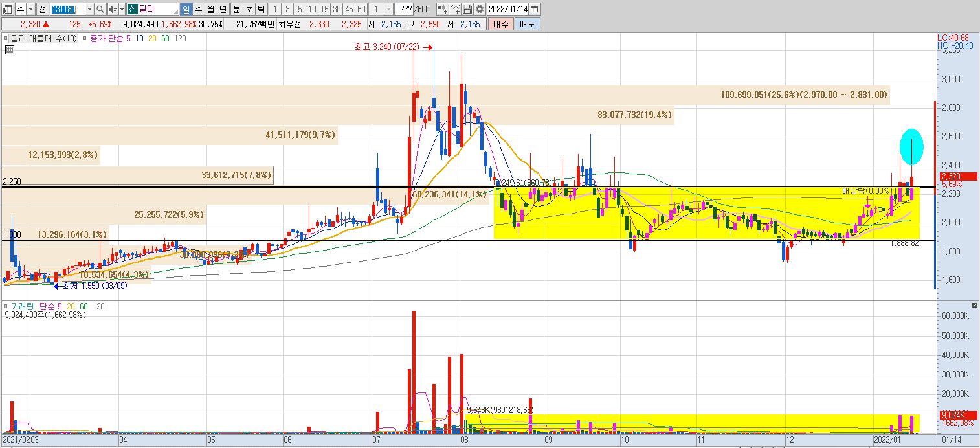Click the 딜리 매물대 수(10) indicator label
Image resolution: width=980 pixels, height=448 pixels.
coord(43,38)
